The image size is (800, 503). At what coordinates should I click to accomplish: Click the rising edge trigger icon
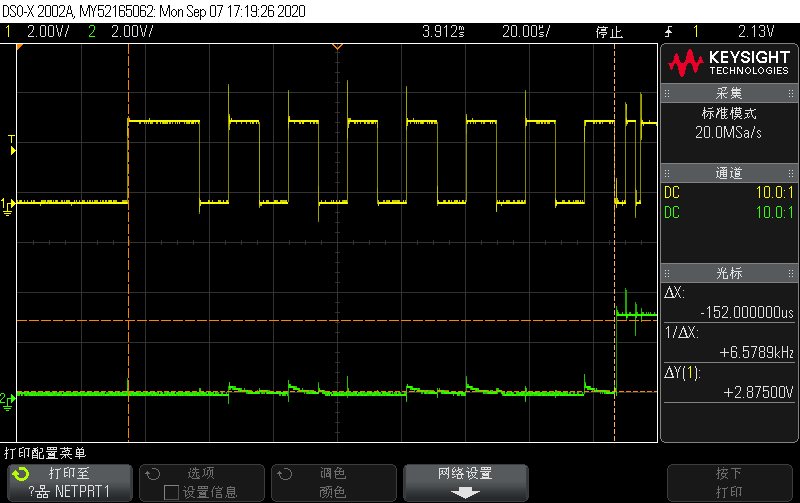(669, 32)
